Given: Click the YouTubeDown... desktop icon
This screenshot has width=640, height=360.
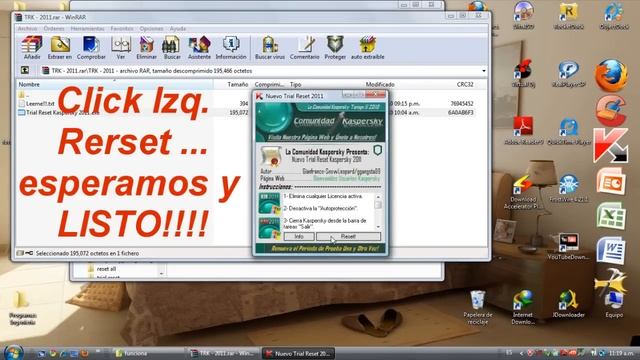Looking at the screenshot, I should point(568,247).
